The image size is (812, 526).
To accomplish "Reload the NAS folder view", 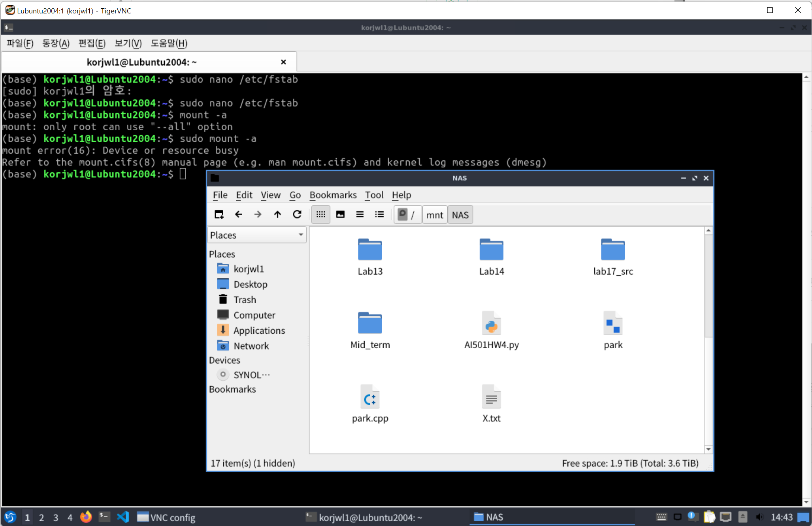I will (x=297, y=214).
